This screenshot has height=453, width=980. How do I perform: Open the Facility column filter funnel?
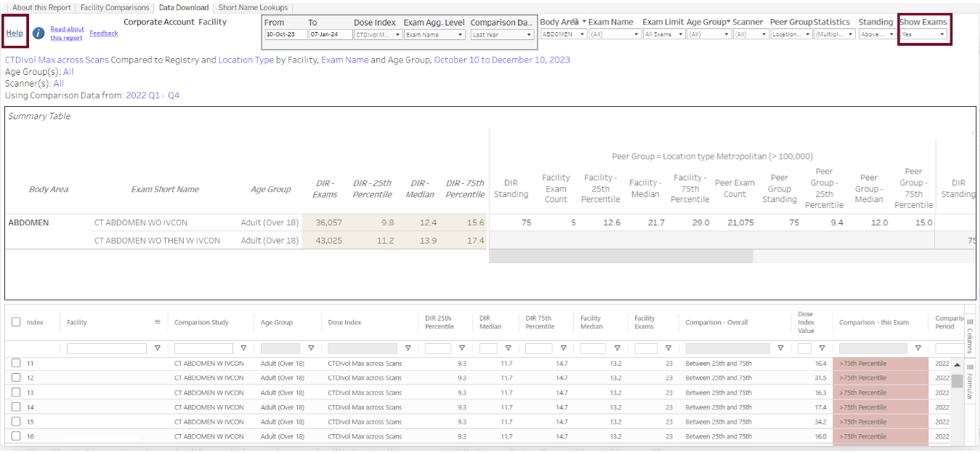pos(158,348)
